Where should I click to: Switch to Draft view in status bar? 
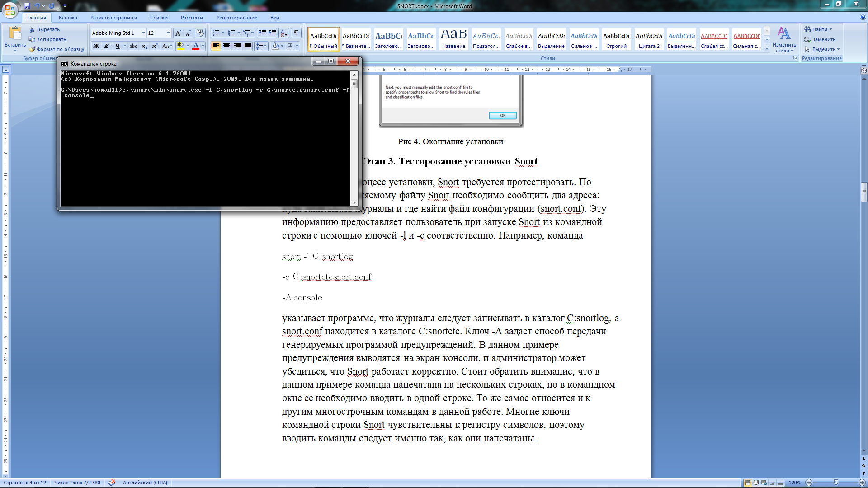coord(780,483)
